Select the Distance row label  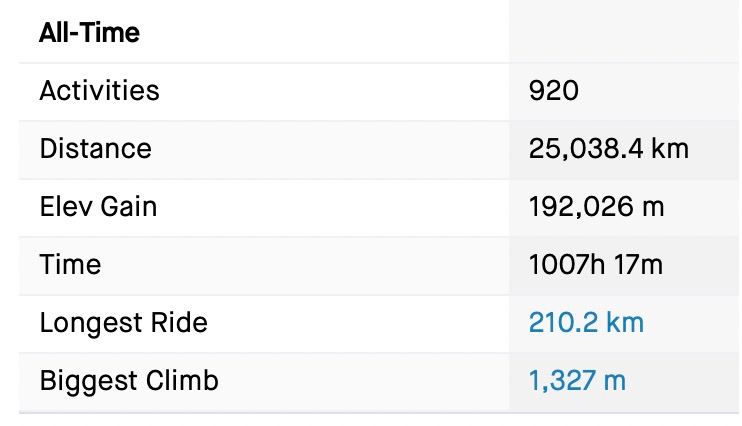click(95, 149)
